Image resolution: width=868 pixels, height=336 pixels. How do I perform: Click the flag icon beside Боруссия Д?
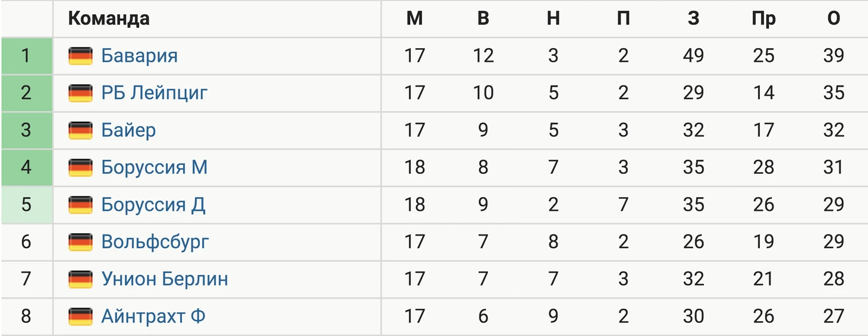tap(80, 205)
